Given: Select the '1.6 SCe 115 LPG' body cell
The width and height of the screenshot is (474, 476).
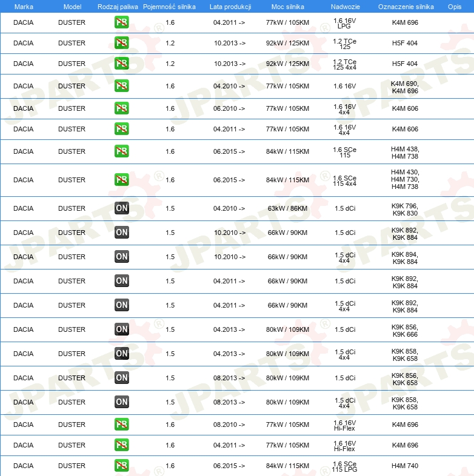Looking at the screenshot, I should [344, 466].
